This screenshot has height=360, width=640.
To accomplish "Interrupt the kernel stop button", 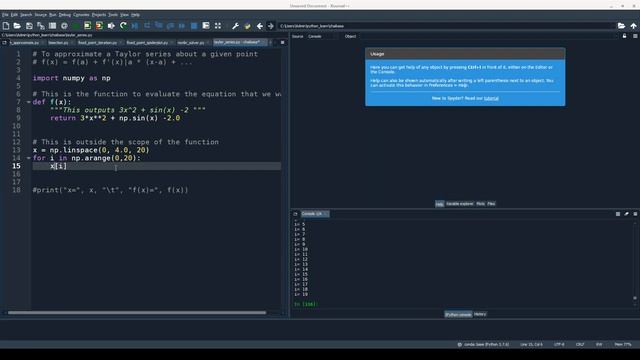I will click(x=618, y=214).
